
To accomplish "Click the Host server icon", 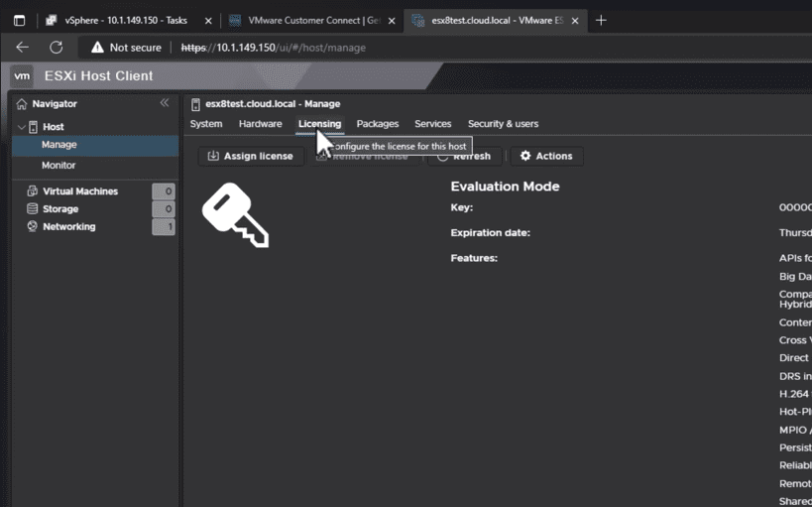I will pos(33,127).
